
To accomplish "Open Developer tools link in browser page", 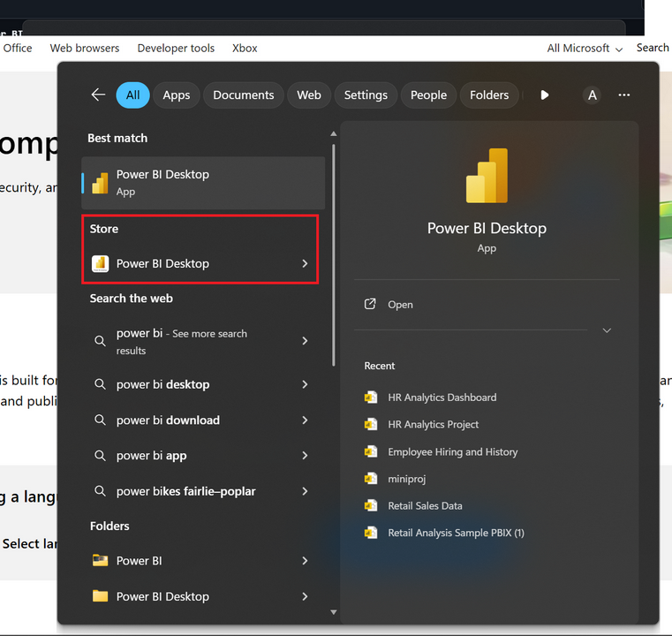I will 176,48.
